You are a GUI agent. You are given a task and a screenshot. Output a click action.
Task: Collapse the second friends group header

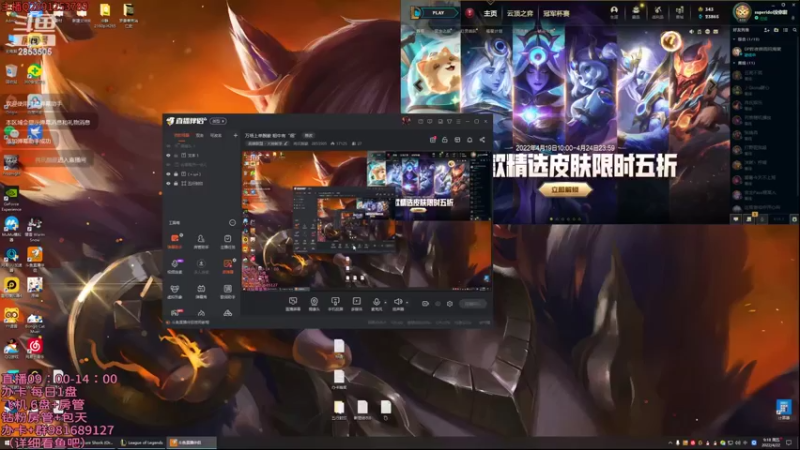tap(745, 63)
